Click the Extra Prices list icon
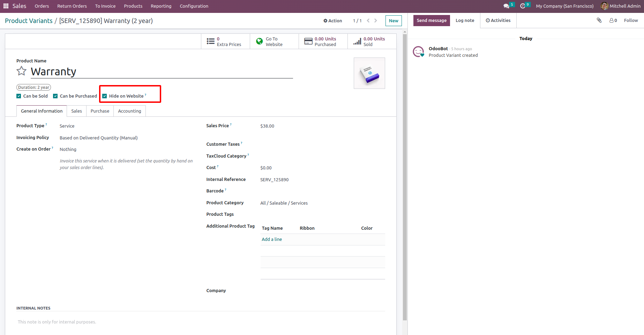 point(211,41)
